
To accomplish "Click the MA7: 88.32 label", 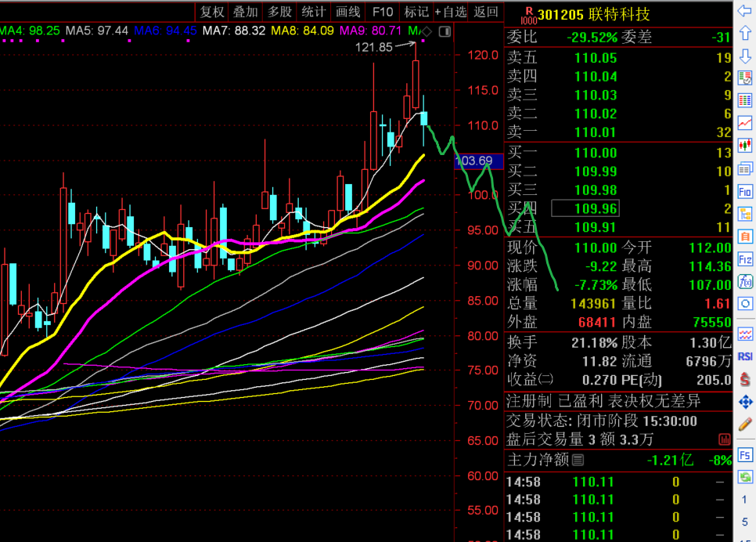I will [x=234, y=31].
